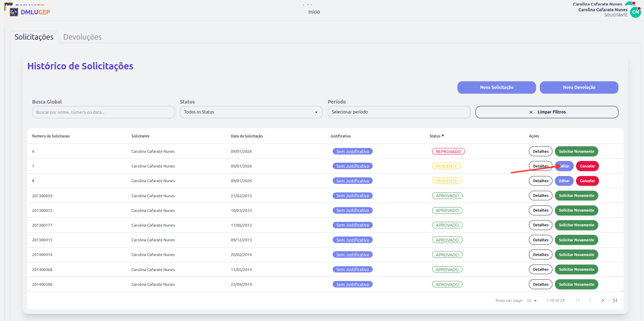Open the CN user avatar menu
This screenshot has width=644, height=321.
coord(635,12)
